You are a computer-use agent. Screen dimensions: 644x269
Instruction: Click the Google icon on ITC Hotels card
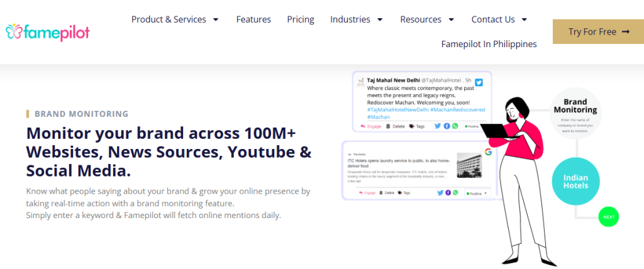point(488,152)
